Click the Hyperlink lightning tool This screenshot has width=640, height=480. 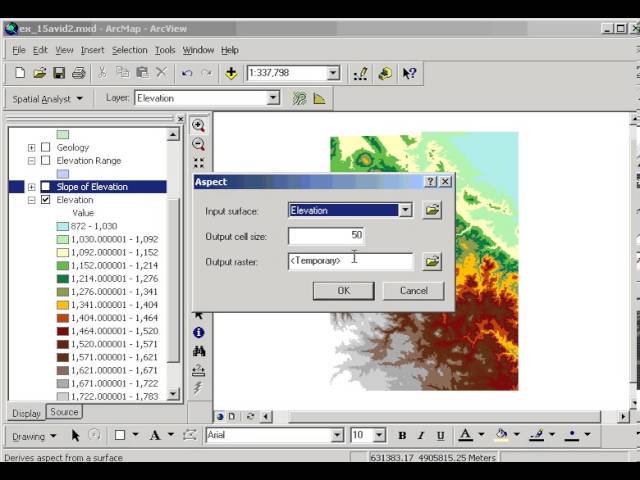[198, 388]
